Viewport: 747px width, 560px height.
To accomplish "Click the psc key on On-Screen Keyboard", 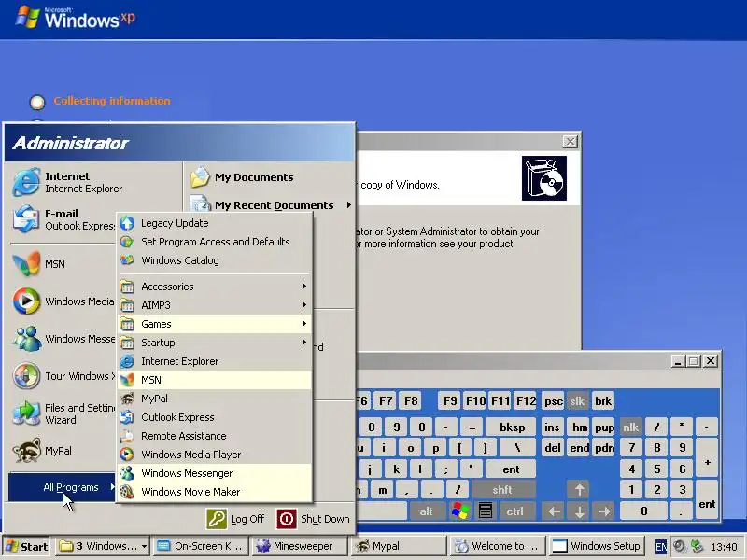I will (x=553, y=401).
